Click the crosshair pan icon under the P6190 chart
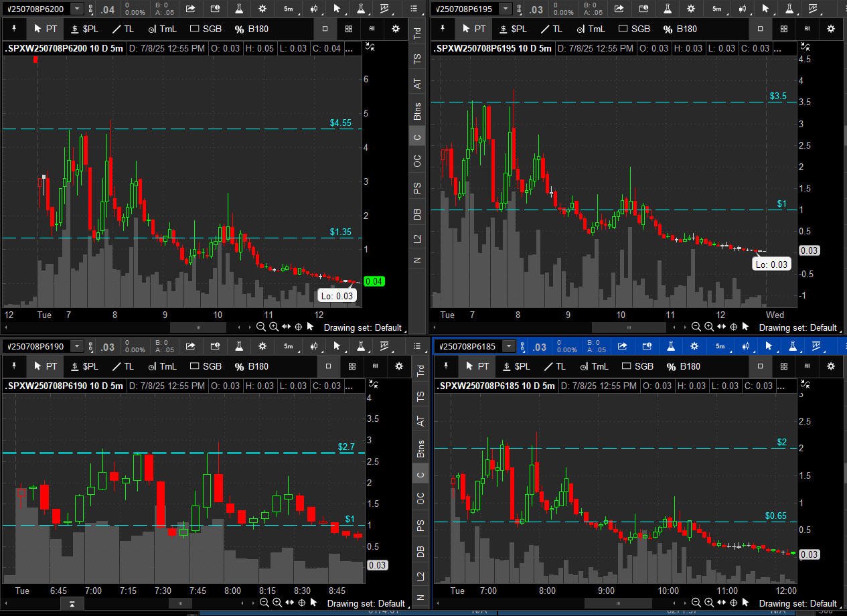 (302, 603)
